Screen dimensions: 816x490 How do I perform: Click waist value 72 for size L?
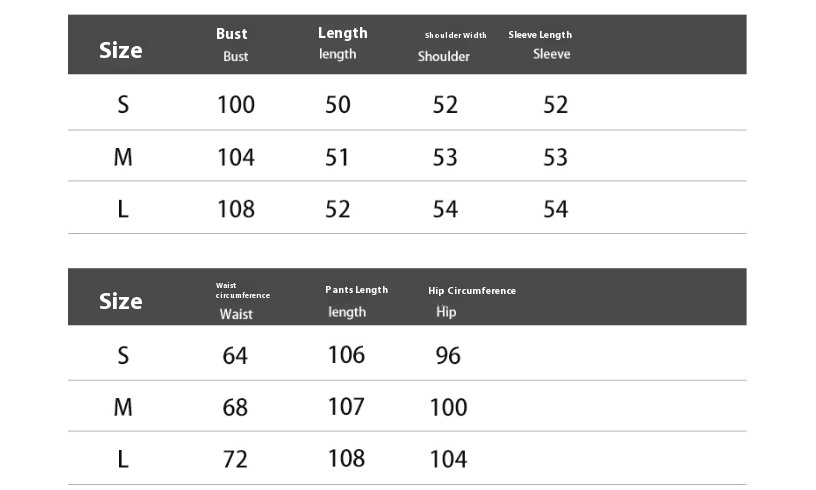tap(235, 459)
